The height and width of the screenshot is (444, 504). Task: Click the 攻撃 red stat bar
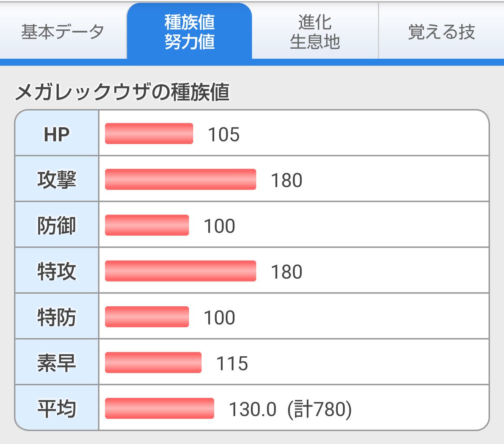coord(181,180)
